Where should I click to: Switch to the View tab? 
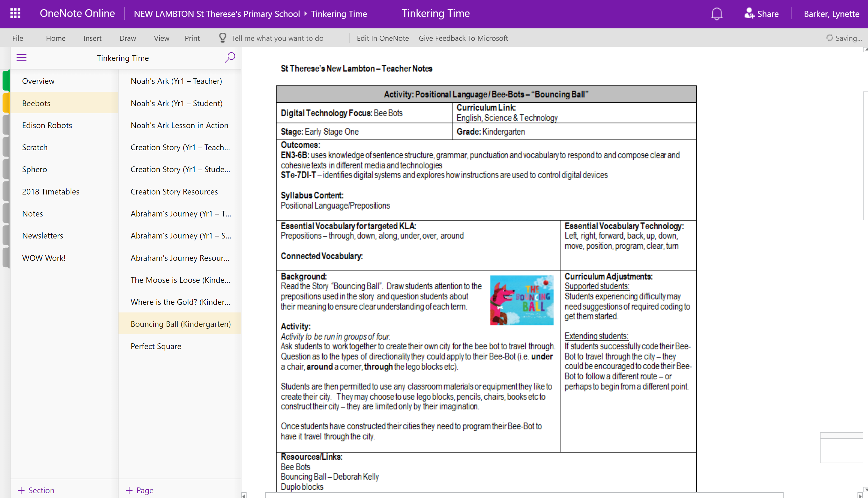coord(161,38)
